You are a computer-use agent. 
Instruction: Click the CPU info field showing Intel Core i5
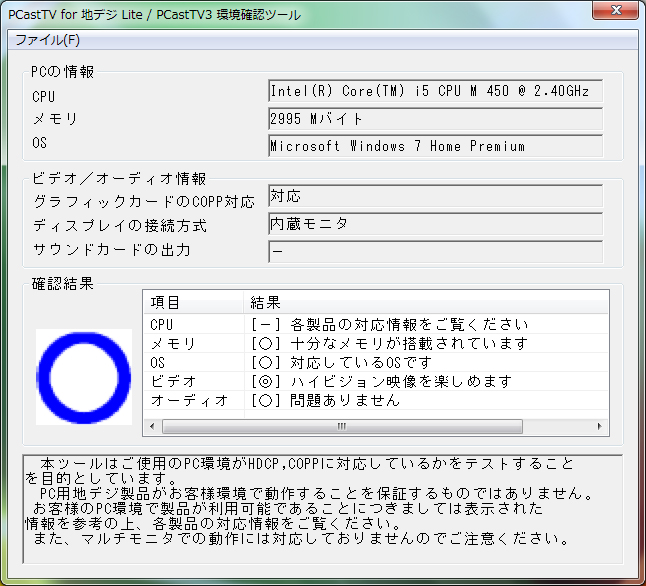[x=435, y=91]
